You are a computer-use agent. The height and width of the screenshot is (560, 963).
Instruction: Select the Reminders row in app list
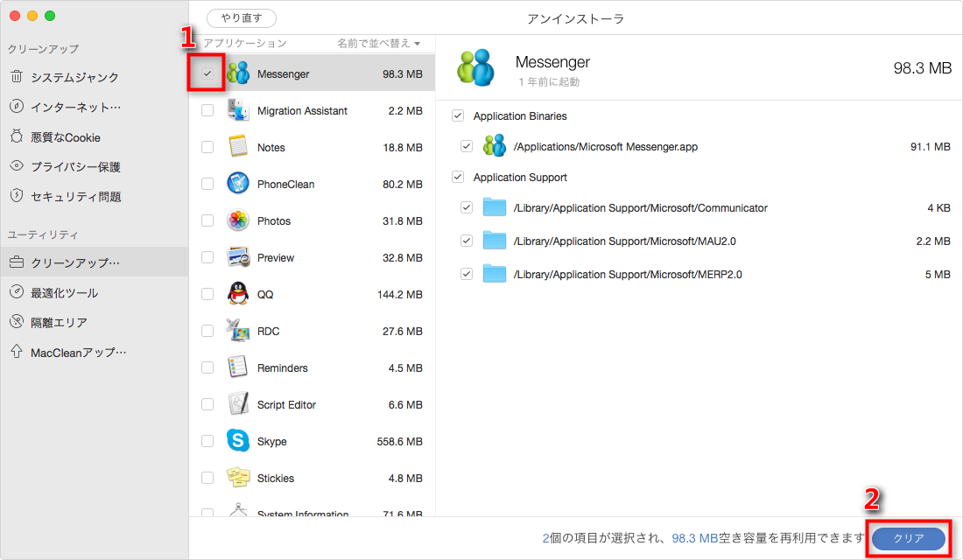pyautogui.click(x=312, y=367)
